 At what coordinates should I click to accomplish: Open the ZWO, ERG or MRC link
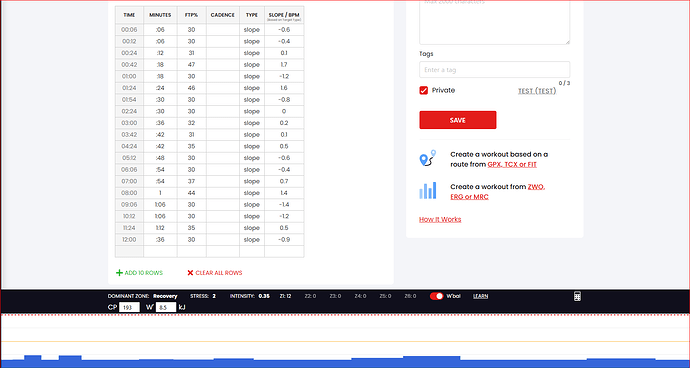pos(497,191)
